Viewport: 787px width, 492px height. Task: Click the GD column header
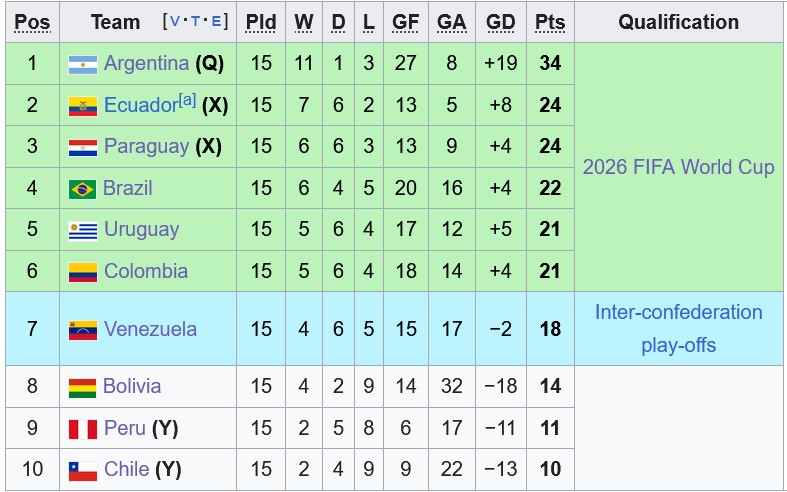click(x=500, y=22)
